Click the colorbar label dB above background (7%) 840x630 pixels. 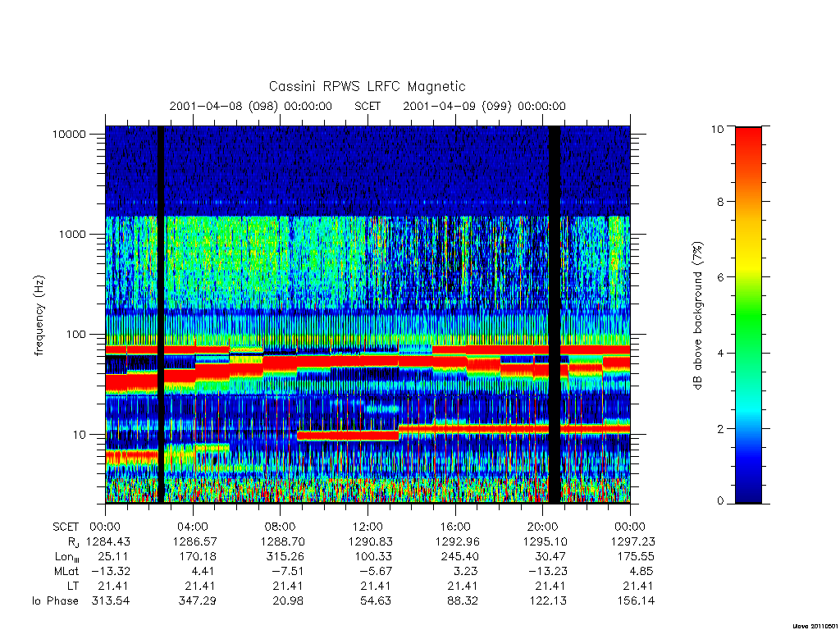tap(697, 315)
